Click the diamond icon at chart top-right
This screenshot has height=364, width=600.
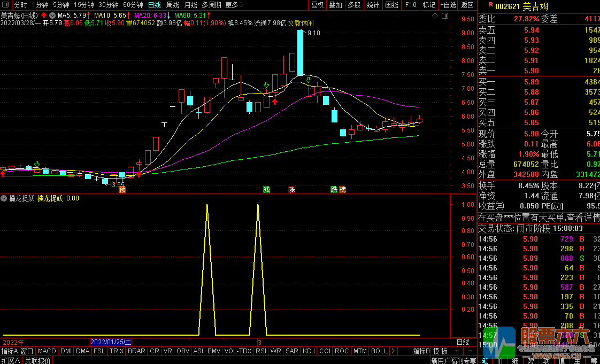435,16
